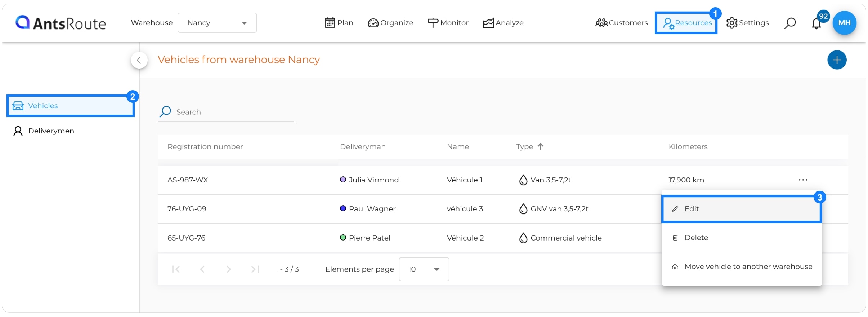Go to first page of vehicles
Image resolution: width=868 pixels, height=317 pixels.
point(176,269)
